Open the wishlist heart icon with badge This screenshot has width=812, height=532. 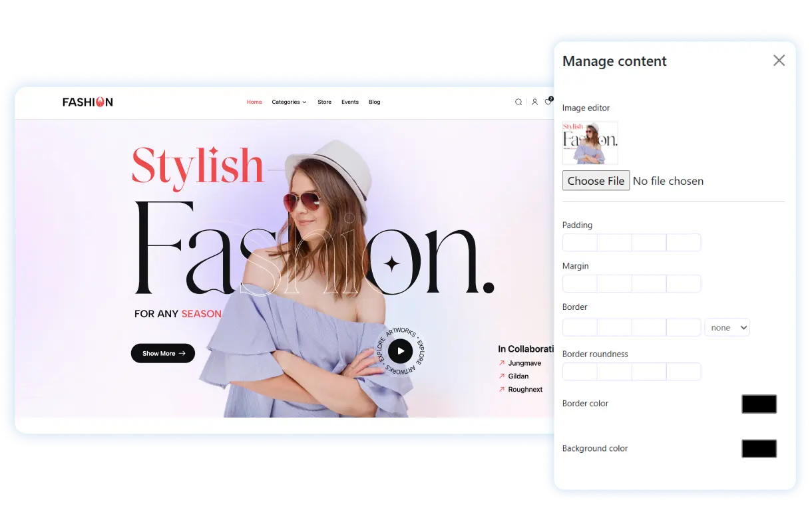(x=548, y=102)
